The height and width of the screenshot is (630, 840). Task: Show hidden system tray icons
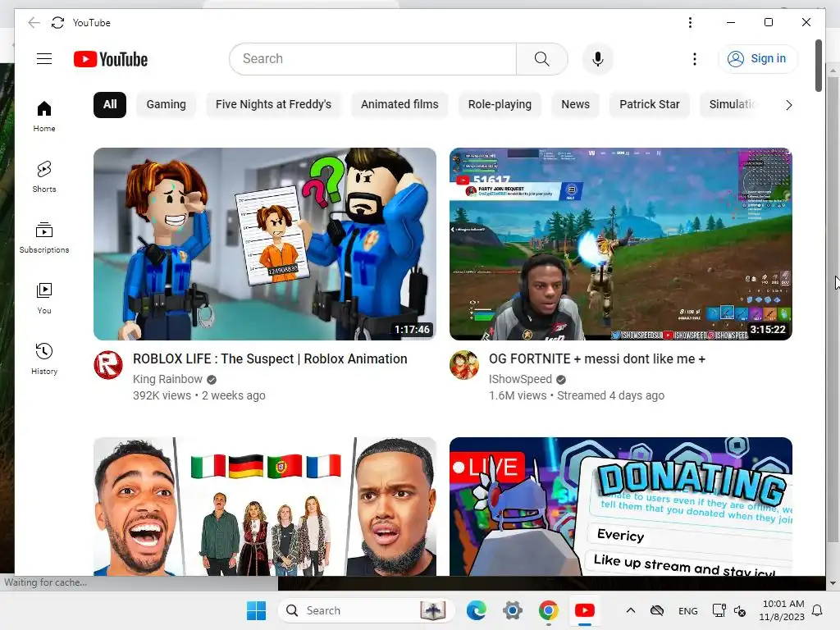[x=631, y=610]
